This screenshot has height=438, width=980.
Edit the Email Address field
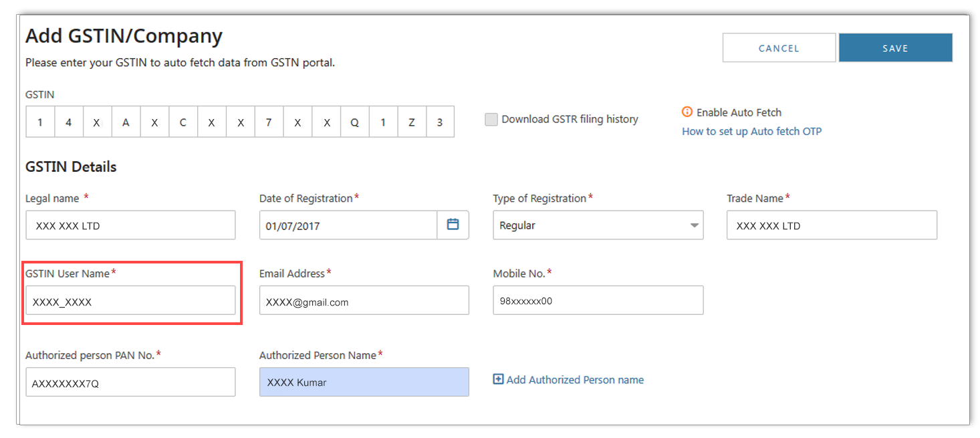point(364,301)
